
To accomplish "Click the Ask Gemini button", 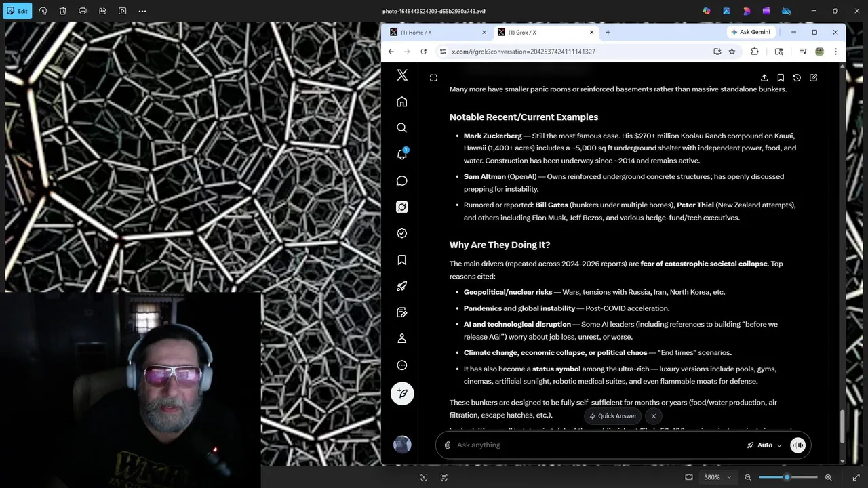I will tap(750, 32).
